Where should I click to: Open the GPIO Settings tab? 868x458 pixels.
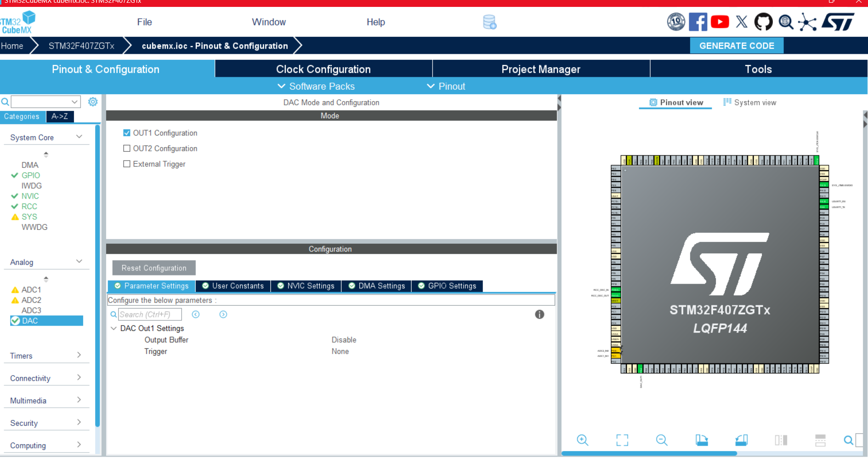(x=447, y=286)
